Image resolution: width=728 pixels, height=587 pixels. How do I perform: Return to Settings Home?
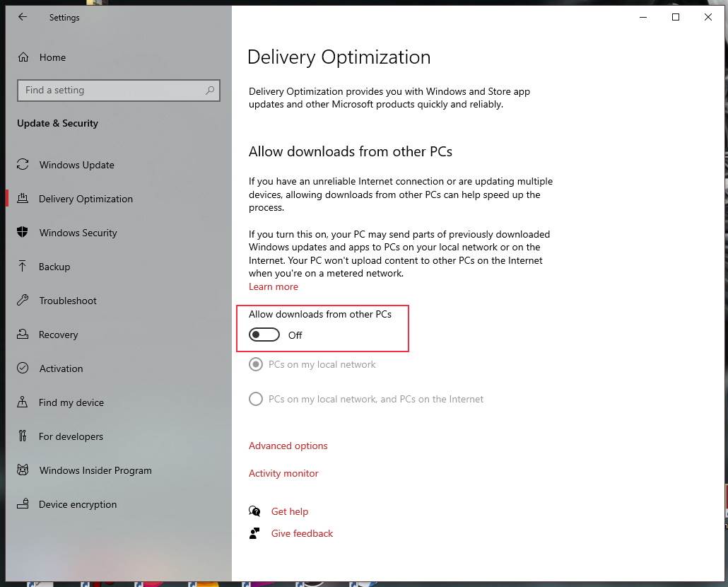tap(52, 57)
